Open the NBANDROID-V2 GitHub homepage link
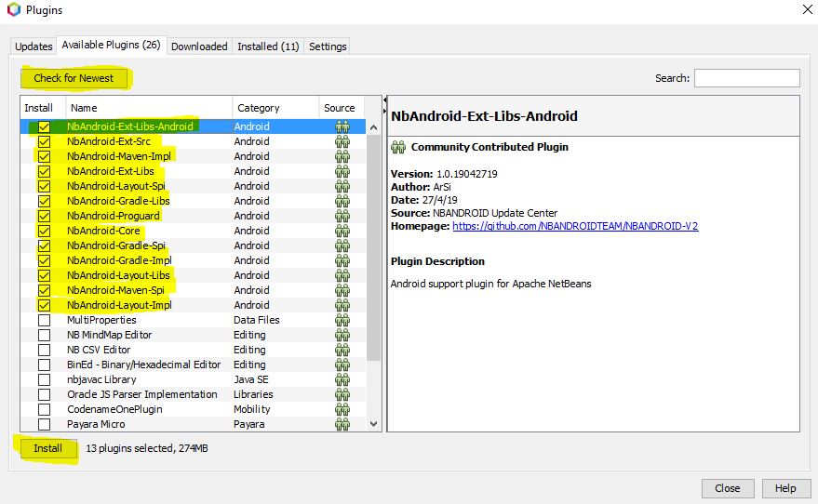 pos(575,226)
